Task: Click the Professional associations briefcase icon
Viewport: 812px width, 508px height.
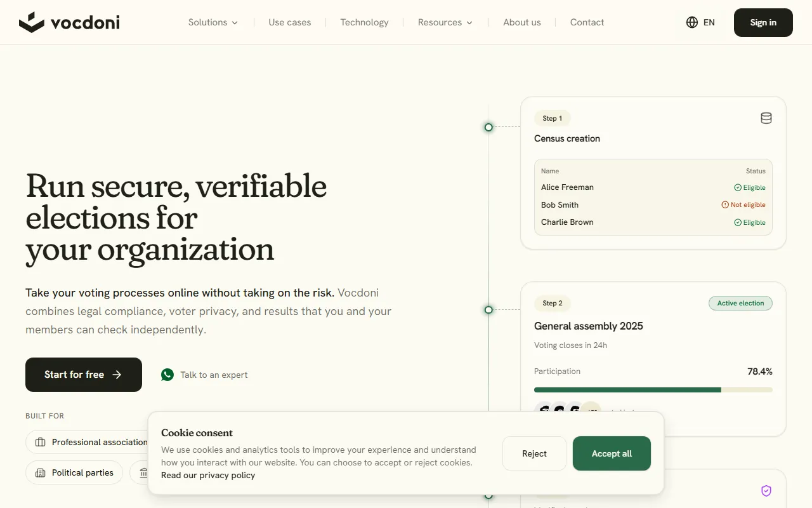Action: (x=41, y=443)
